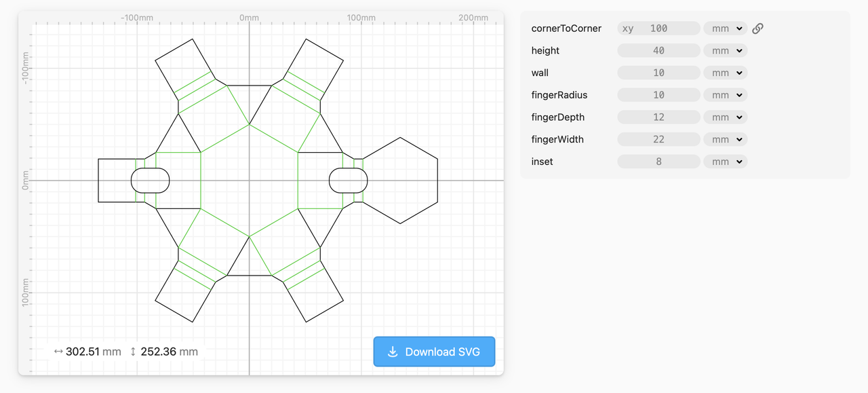Edit the wall value field

click(x=658, y=73)
